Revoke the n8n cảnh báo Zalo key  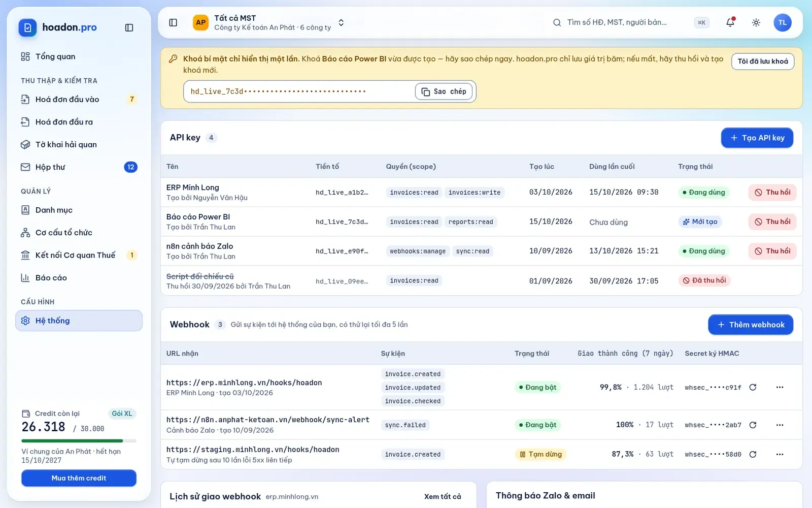tap(772, 251)
